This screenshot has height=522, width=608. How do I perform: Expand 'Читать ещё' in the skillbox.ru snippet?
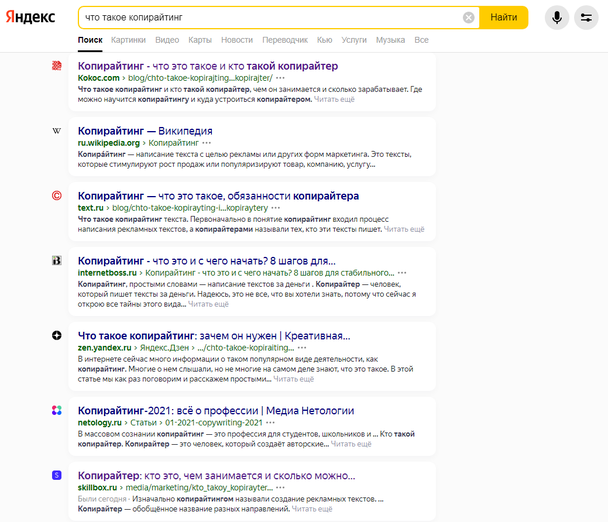312,509
